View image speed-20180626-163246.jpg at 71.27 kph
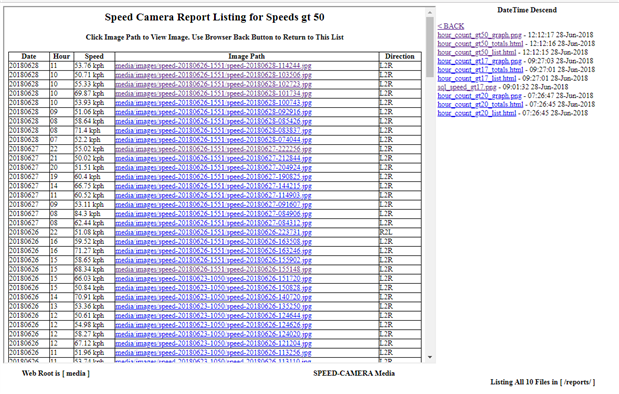This screenshot has height=394, width=619. click(x=213, y=251)
